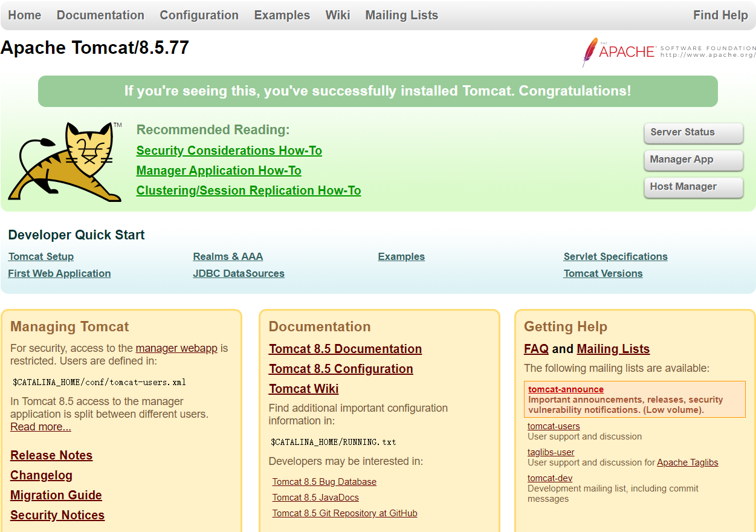Open Tomcat 8.5 Bug Database link

(x=324, y=482)
